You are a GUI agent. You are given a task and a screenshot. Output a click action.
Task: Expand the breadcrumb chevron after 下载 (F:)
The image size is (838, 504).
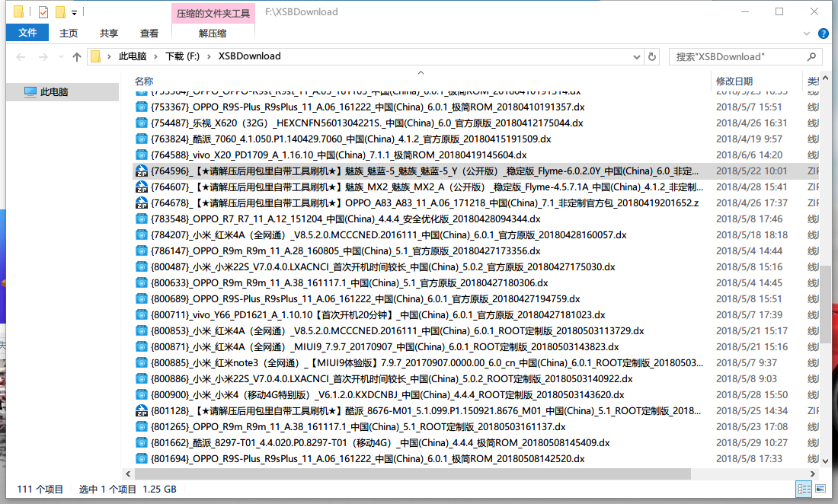coord(209,56)
